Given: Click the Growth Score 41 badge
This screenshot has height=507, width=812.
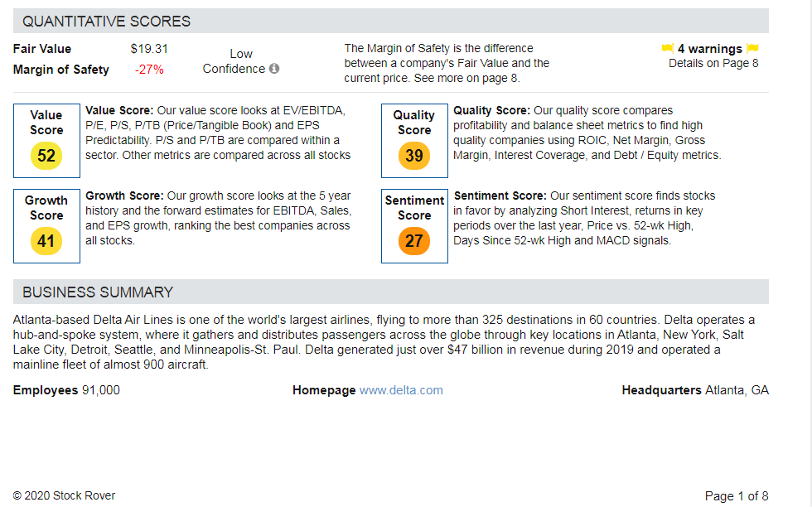Looking at the screenshot, I should 46,241.
